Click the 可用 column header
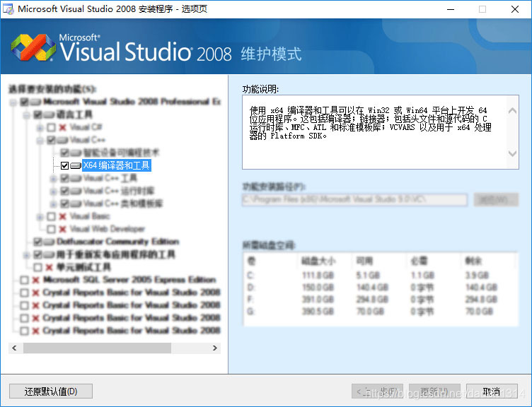The image size is (532, 407). 364,261
